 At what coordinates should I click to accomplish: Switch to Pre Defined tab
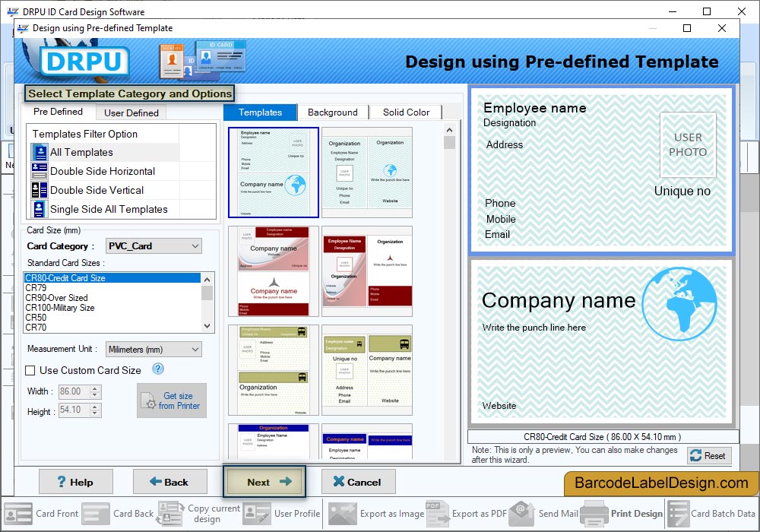(59, 112)
